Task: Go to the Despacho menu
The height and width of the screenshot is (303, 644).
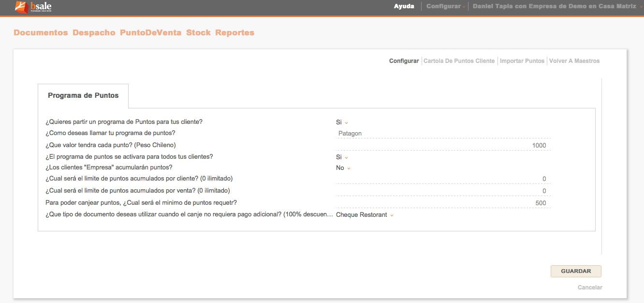Action: 94,32
